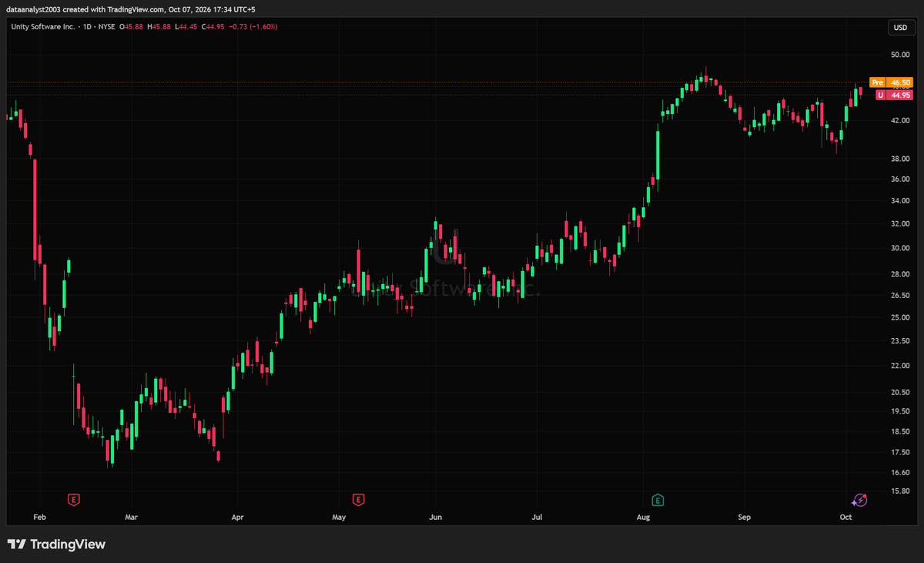Screen dimensions: 924x563
Task: Click the 19.50 price axis label
Action: click(900, 411)
